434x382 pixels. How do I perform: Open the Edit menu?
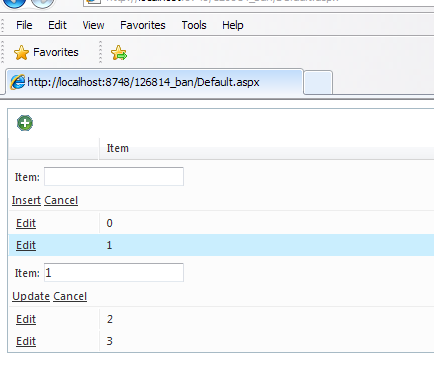pyautogui.click(x=57, y=25)
